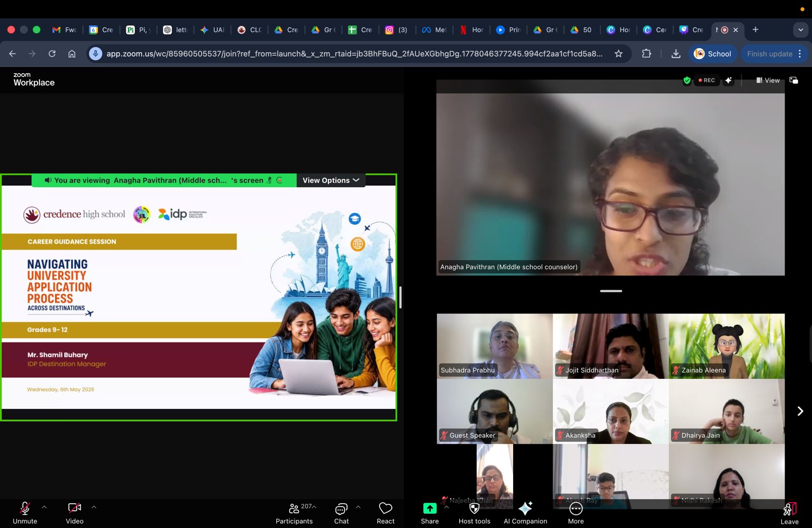Show the REC recording indicator details
The image size is (812, 528).
point(706,80)
